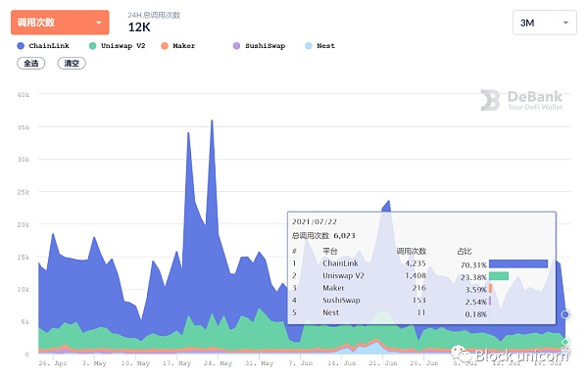Image resolution: width=588 pixels, height=380 pixels.
Task: Select the 24. May x-axis label
Action: coord(218,363)
